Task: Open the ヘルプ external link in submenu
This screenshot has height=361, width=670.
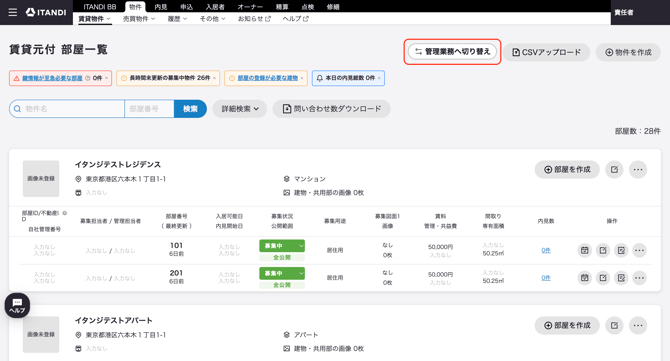Action: (296, 19)
